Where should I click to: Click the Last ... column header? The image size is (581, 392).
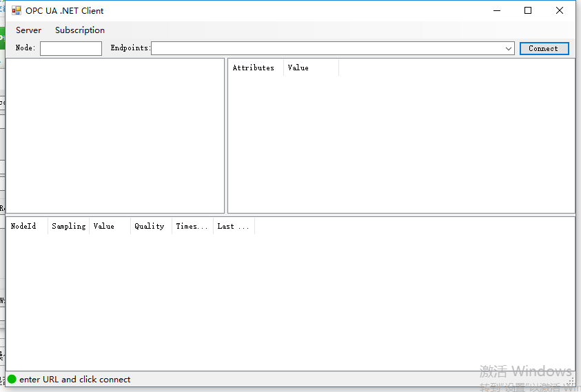click(x=234, y=226)
